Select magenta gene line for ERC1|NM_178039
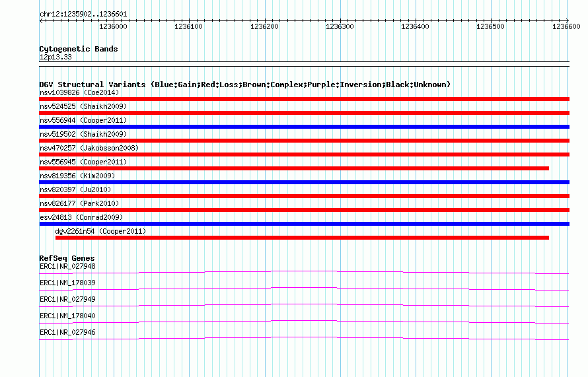Viewport: 588px width, 377px height. (304, 289)
